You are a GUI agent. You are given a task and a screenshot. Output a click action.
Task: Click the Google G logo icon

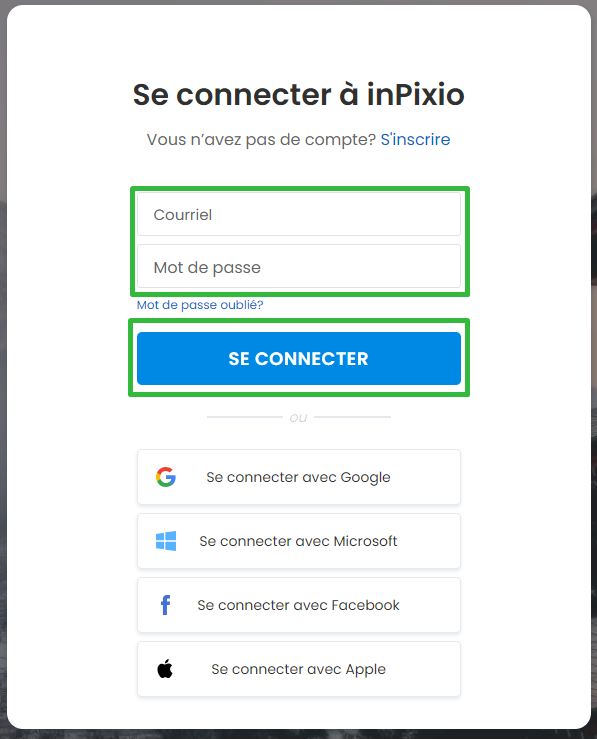click(x=166, y=477)
